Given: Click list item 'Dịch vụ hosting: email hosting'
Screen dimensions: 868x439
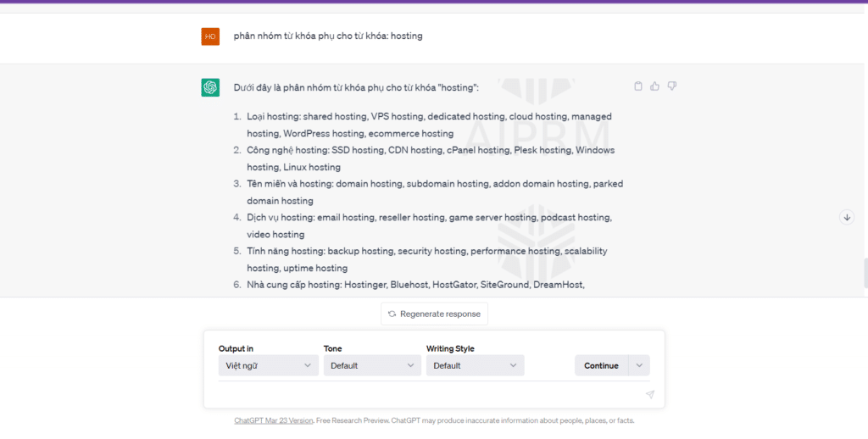Looking at the screenshot, I should [429, 226].
